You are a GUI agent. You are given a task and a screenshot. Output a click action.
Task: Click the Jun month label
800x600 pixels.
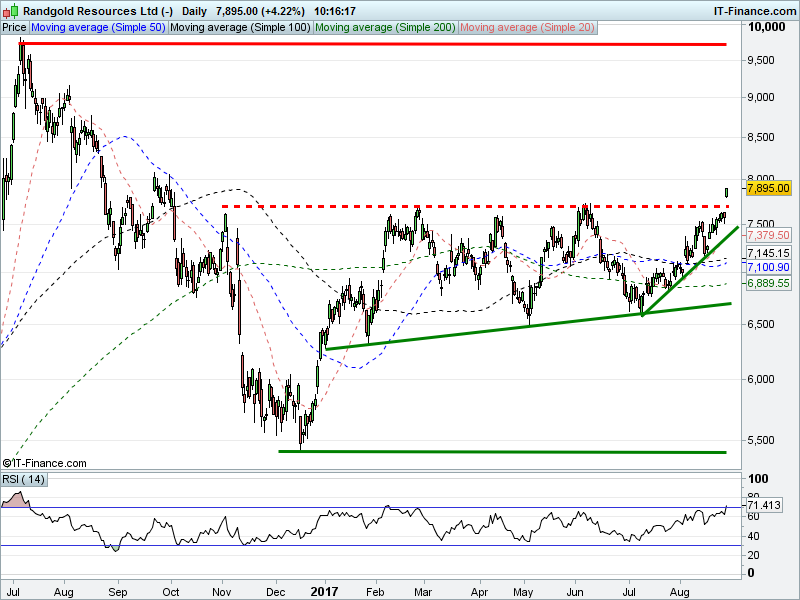point(575,592)
